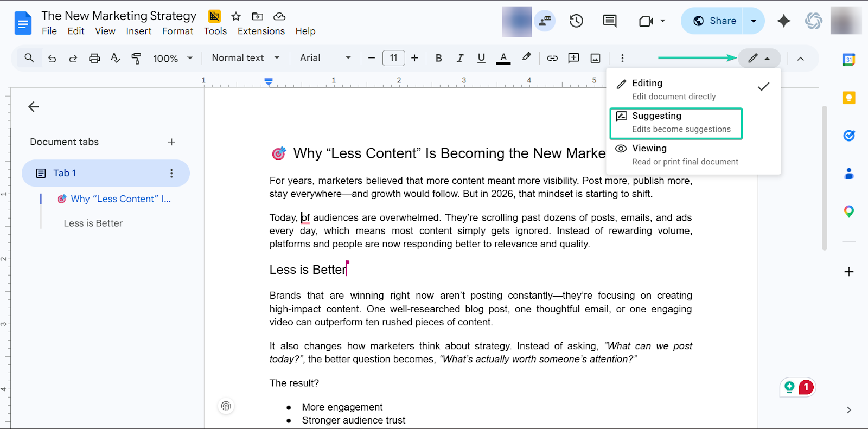Image resolution: width=868 pixels, height=429 pixels.
Task: Open the Normal text style dropdown
Action: pos(245,58)
